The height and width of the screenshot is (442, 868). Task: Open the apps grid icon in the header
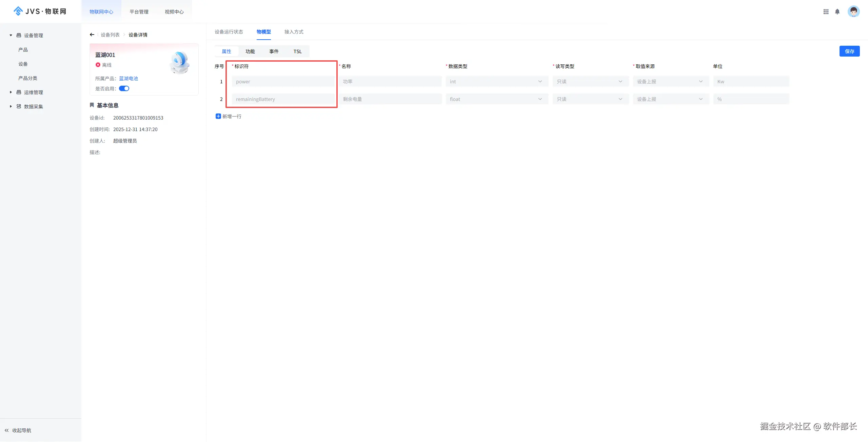[x=826, y=12]
